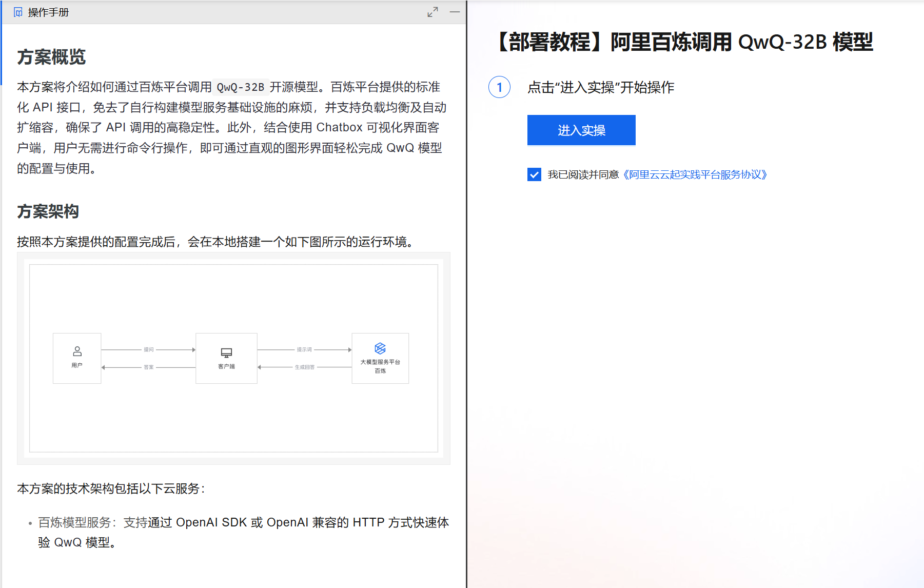Click the 方案架构 heading
Viewport: 924px width, 588px height.
point(48,211)
